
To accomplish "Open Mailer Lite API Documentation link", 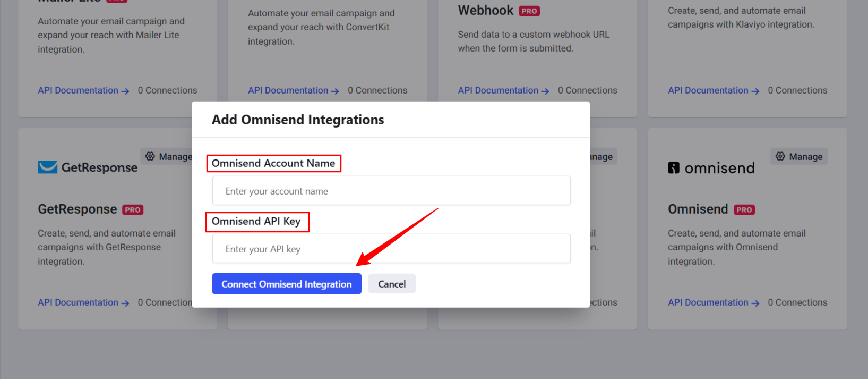I will click(83, 90).
